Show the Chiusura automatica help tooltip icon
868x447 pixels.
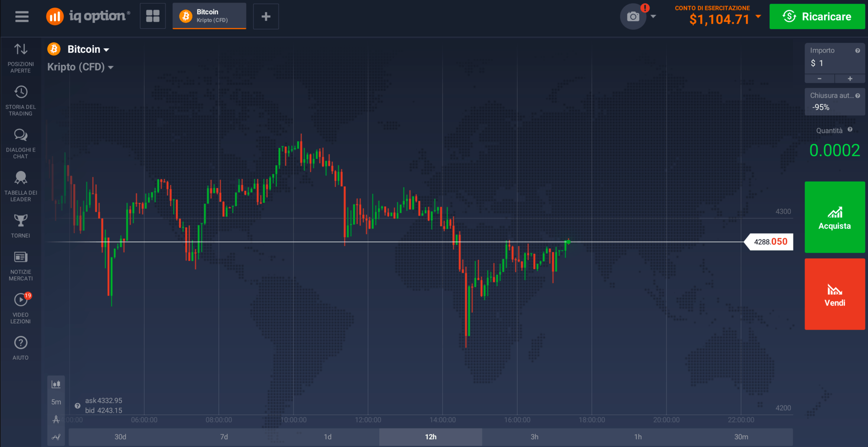coord(858,96)
